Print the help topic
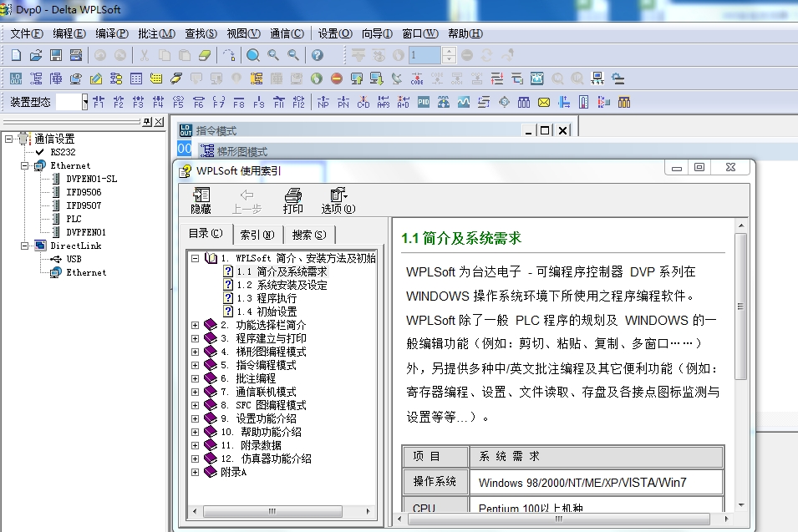Viewport: 798px width, 532px height. (x=293, y=201)
